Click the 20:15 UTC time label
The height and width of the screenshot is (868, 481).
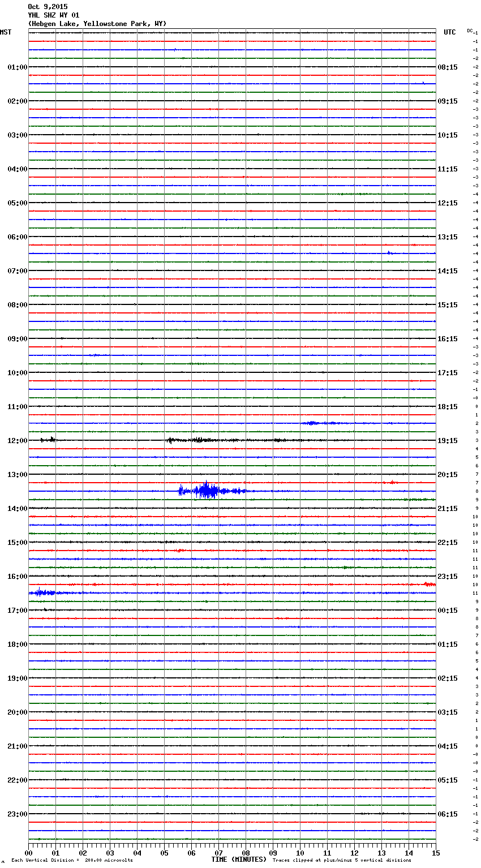(x=448, y=475)
